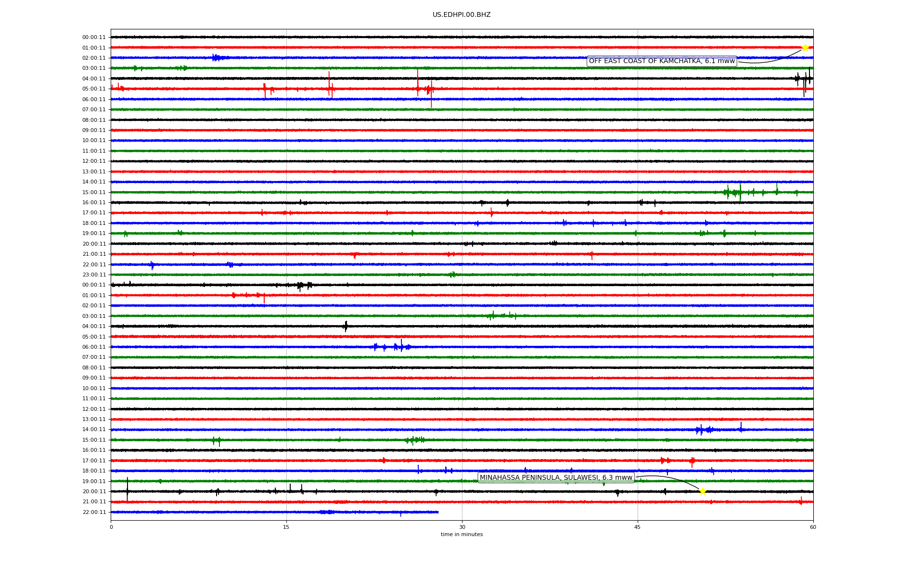Click the 00:00:11 label of the topmost trace
Viewport: 924px width, 578px height.
click(94, 38)
